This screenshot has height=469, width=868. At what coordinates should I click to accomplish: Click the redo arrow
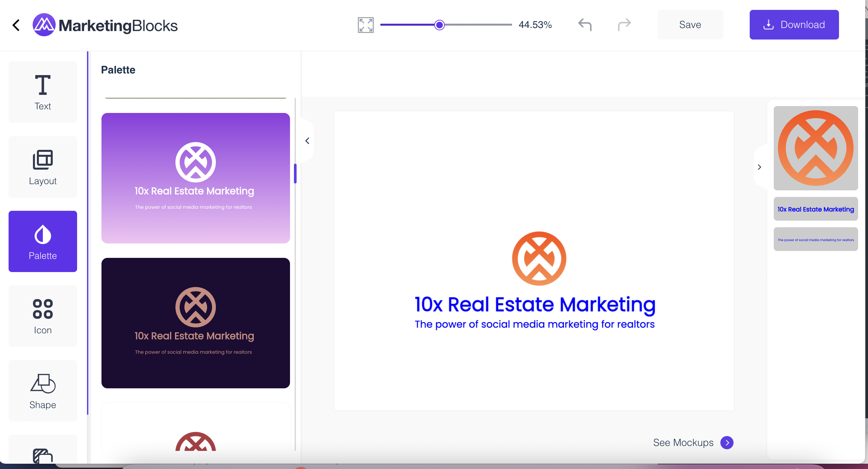point(624,25)
